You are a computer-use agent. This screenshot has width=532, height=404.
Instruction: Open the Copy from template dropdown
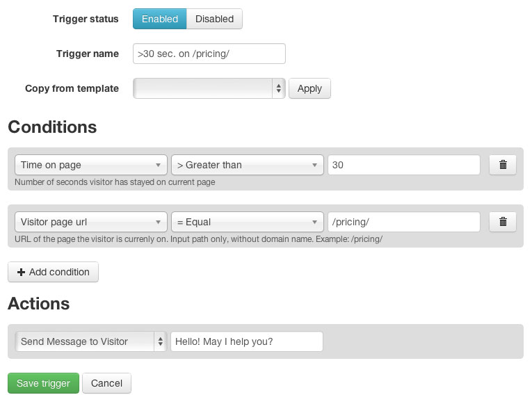(209, 88)
